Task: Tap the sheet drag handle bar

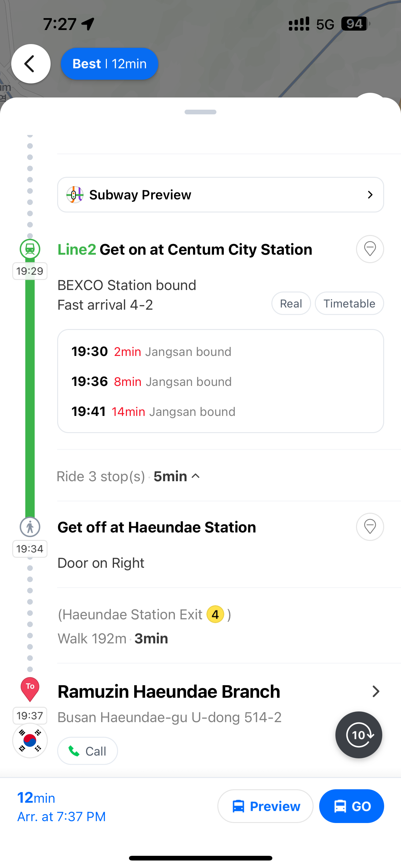Action: (x=200, y=112)
